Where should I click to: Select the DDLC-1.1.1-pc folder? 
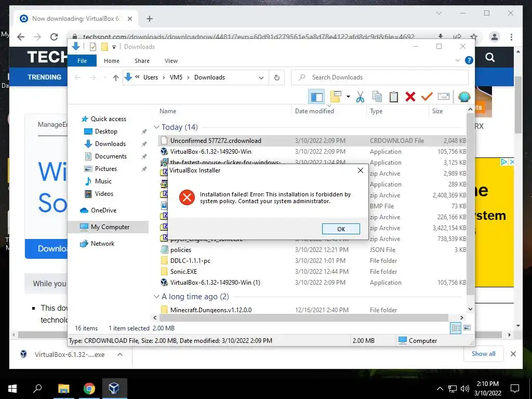[312, 261]
